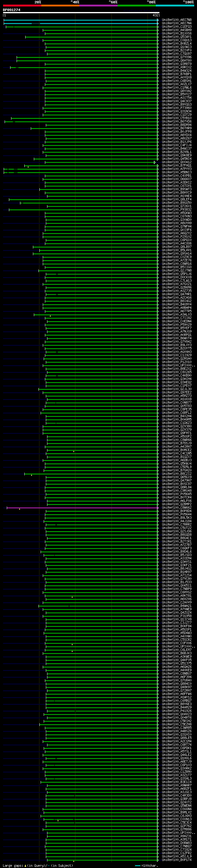Open the UniRef100_A4SBM9 hit
197x868 pixels.
(177, 30)
